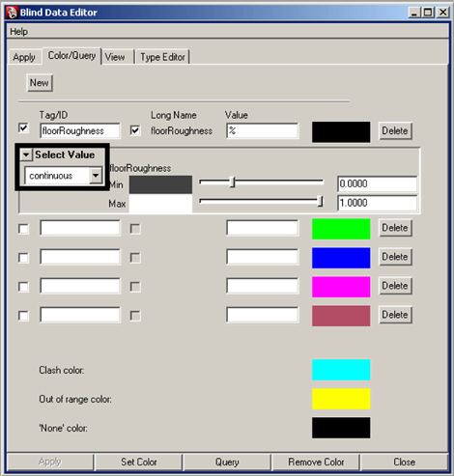Click the Min slider handle
This screenshot has height=476, width=454.
[x=233, y=182]
